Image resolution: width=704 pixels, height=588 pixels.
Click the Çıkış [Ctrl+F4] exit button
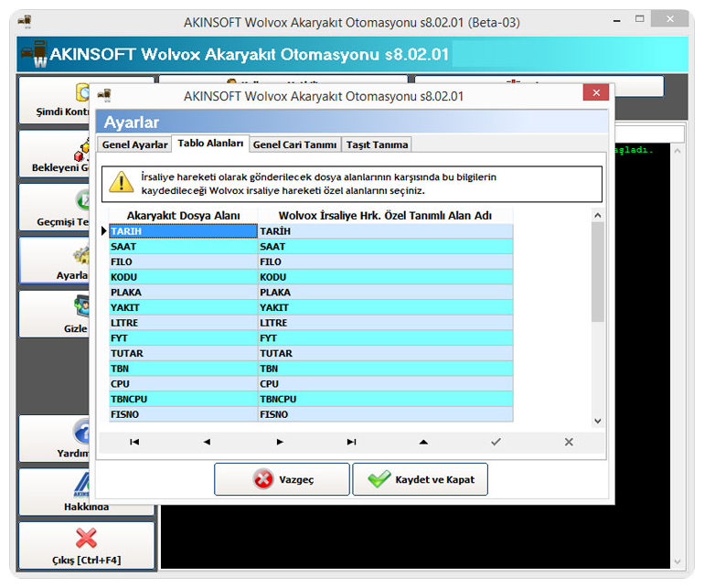click(x=86, y=545)
